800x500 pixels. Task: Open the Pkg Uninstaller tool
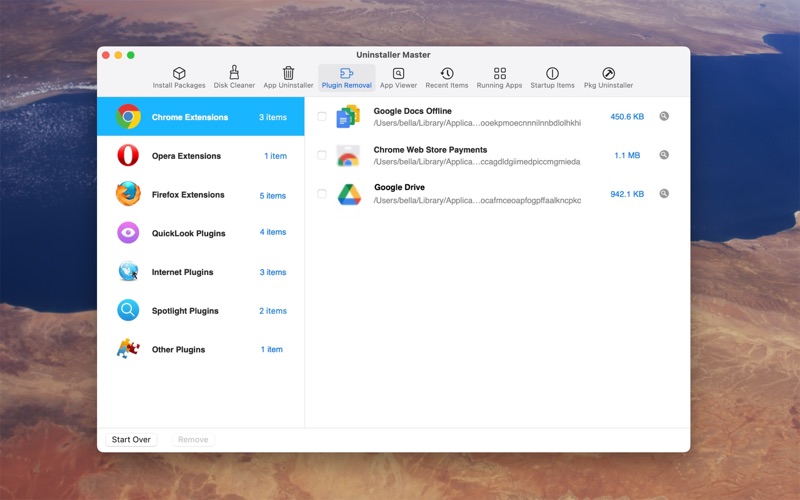tap(608, 78)
